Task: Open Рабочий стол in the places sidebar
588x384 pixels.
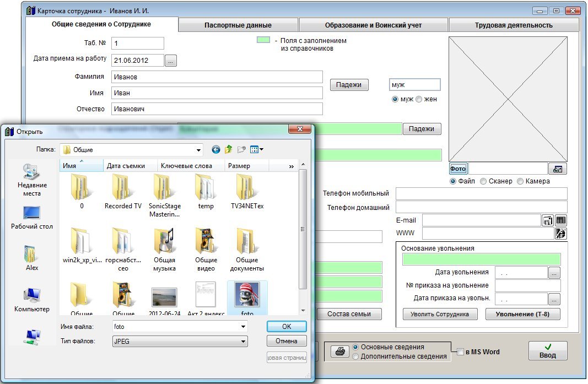Action: (31, 218)
